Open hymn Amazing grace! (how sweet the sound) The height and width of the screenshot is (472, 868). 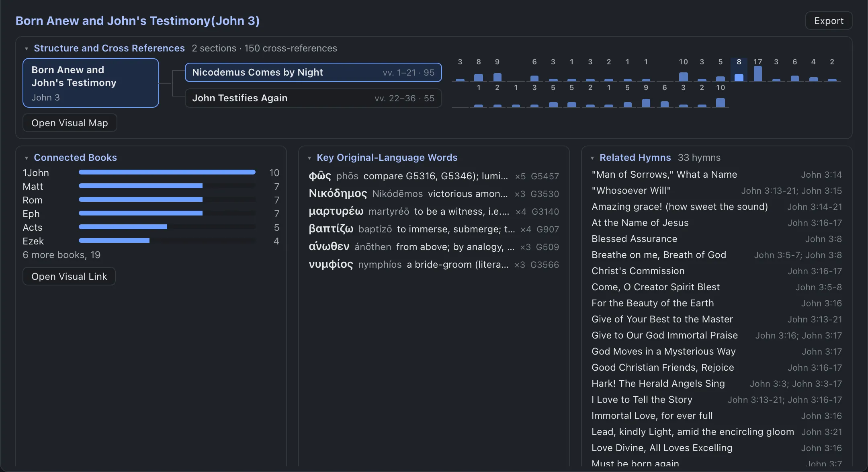click(x=717, y=207)
